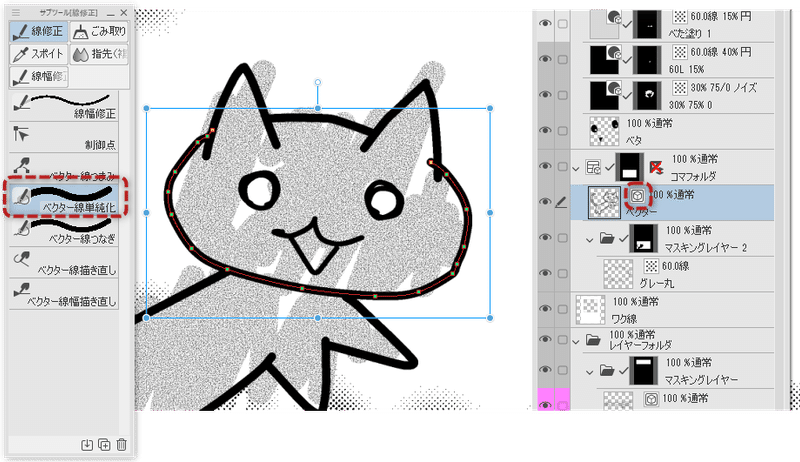Click the tone icon on 60.0線 15% 円 row
This screenshot has height=462, width=800.
680,17
